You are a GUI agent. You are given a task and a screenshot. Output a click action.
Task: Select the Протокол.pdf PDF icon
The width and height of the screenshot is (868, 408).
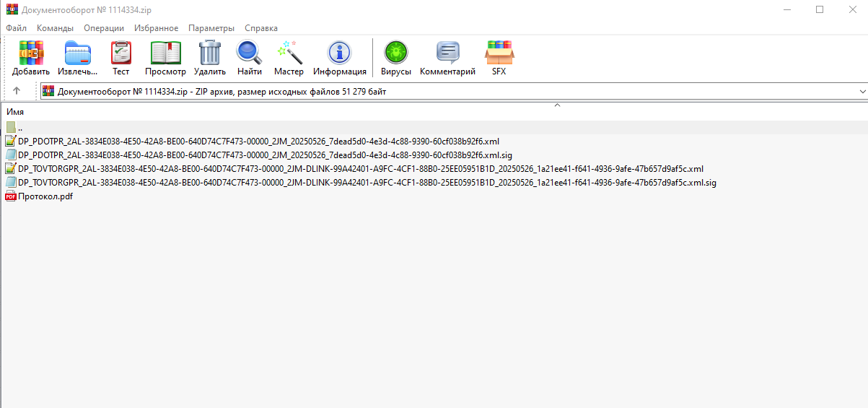11,196
